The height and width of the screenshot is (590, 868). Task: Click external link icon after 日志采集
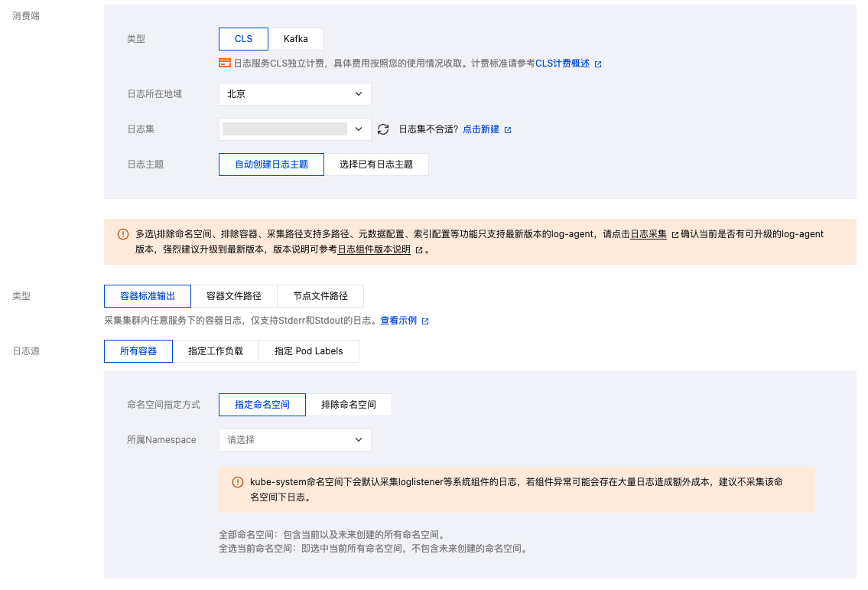[675, 235]
